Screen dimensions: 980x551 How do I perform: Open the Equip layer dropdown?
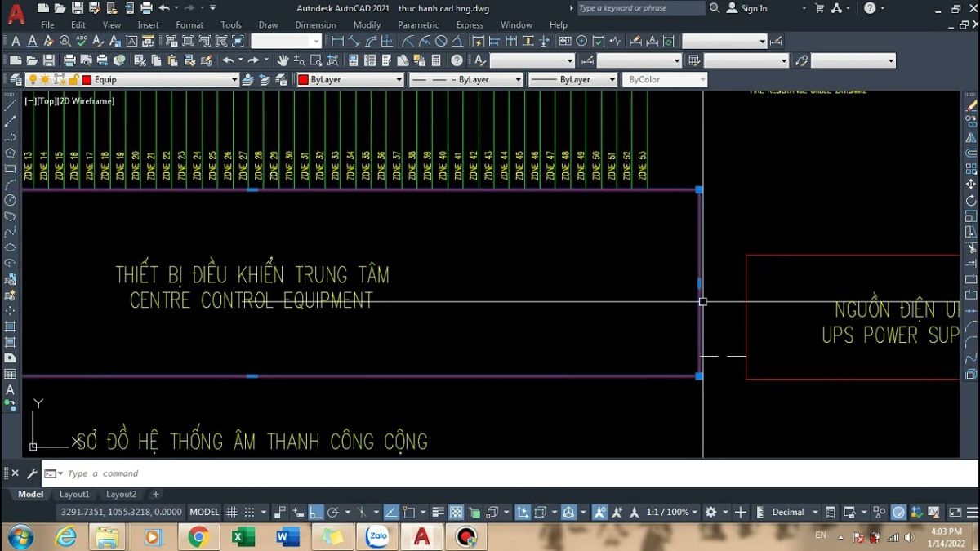coord(234,80)
